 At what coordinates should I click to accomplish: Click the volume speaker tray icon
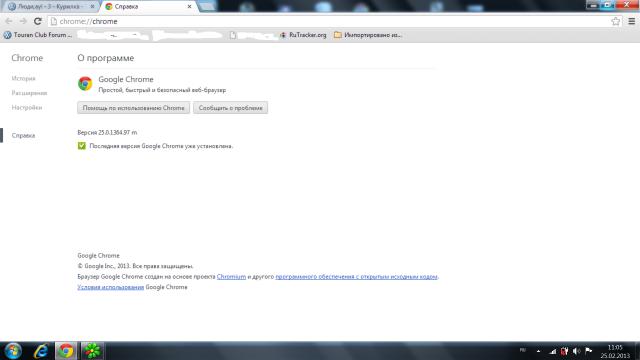[576, 351]
